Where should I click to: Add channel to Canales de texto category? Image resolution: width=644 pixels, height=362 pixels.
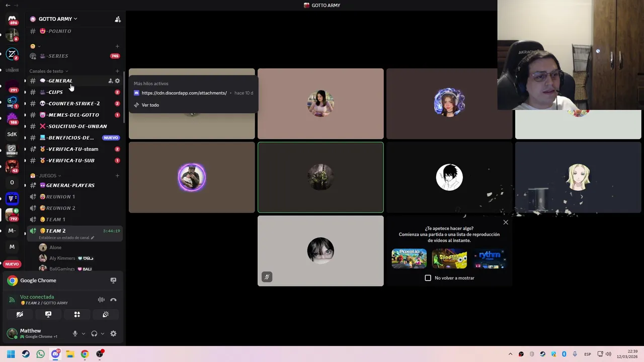[x=117, y=71]
